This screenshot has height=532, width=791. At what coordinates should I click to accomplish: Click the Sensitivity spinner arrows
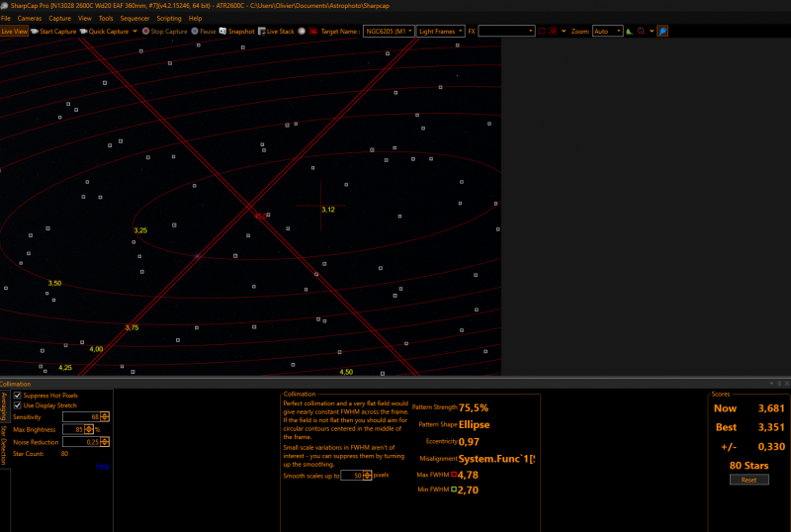(105, 416)
